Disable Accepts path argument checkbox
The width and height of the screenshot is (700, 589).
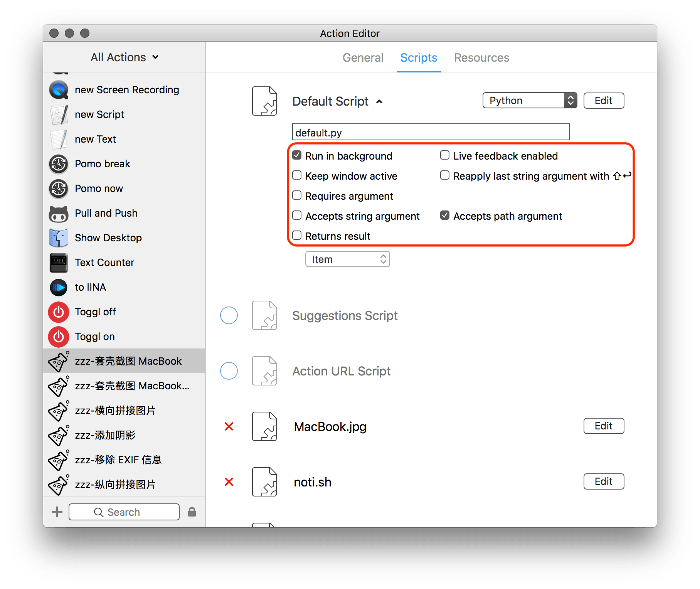click(445, 215)
